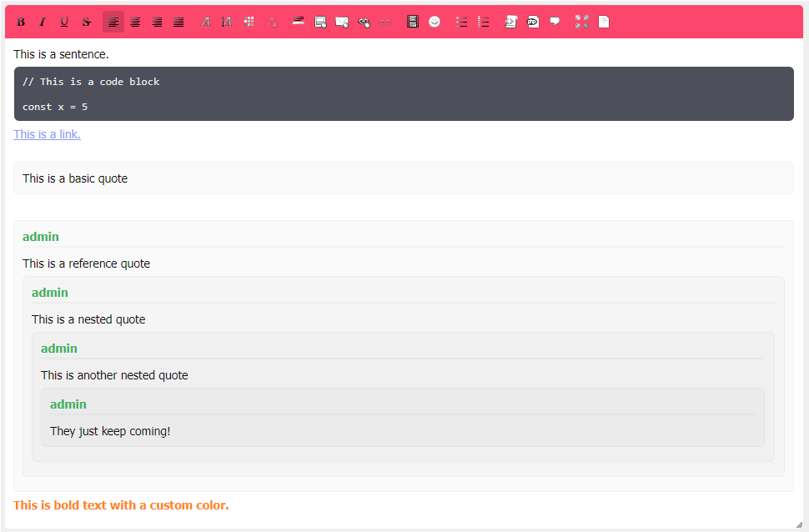The width and height of the screenshot is (809, 532).
Task: Insert a horizontal rule
Action: [x=298, y=22]
